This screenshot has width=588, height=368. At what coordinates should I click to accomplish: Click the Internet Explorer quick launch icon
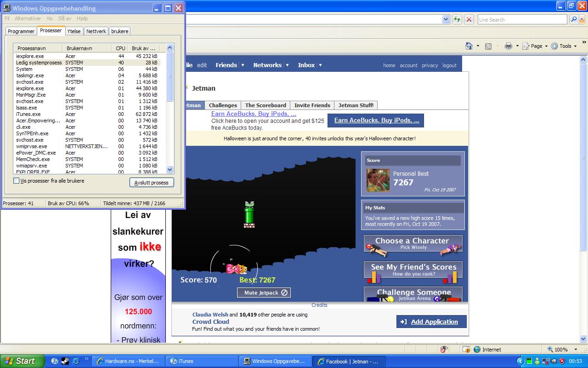point(76,361)
